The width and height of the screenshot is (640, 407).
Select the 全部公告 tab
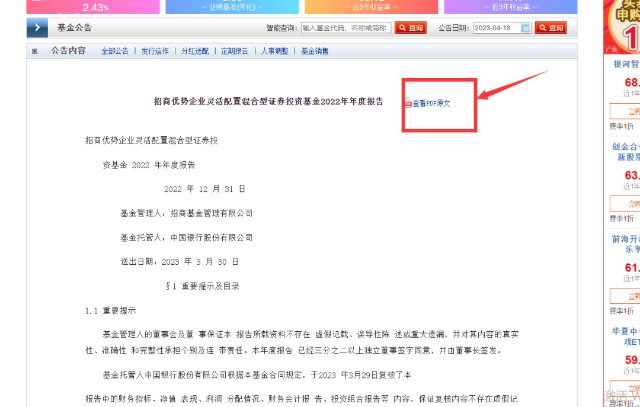click(x=115, y=50)
